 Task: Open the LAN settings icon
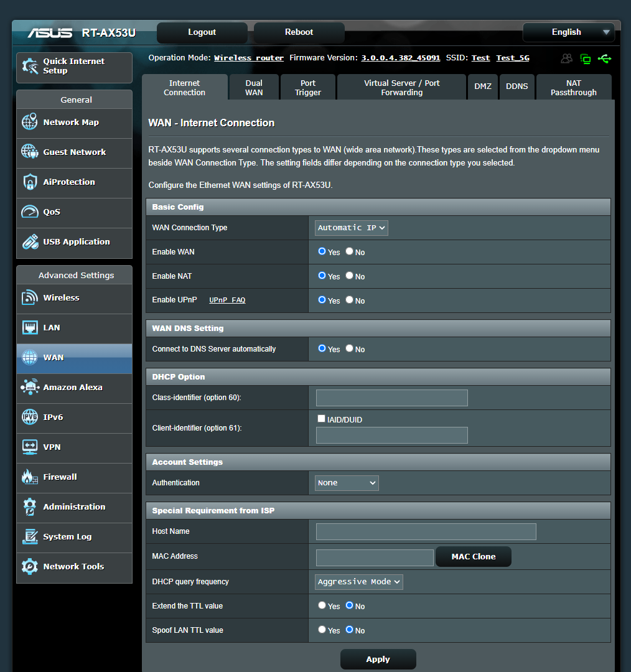[30, 327]
